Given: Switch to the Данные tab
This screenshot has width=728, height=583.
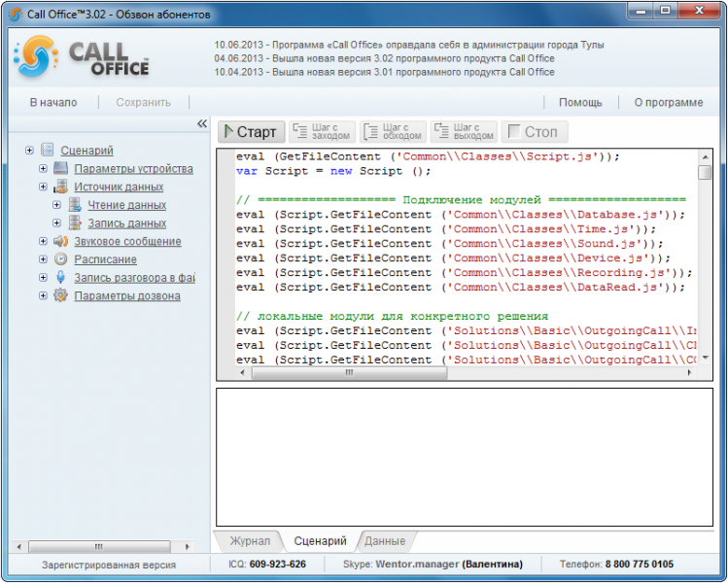Looking at the screenshot, I should coord(385,541).
